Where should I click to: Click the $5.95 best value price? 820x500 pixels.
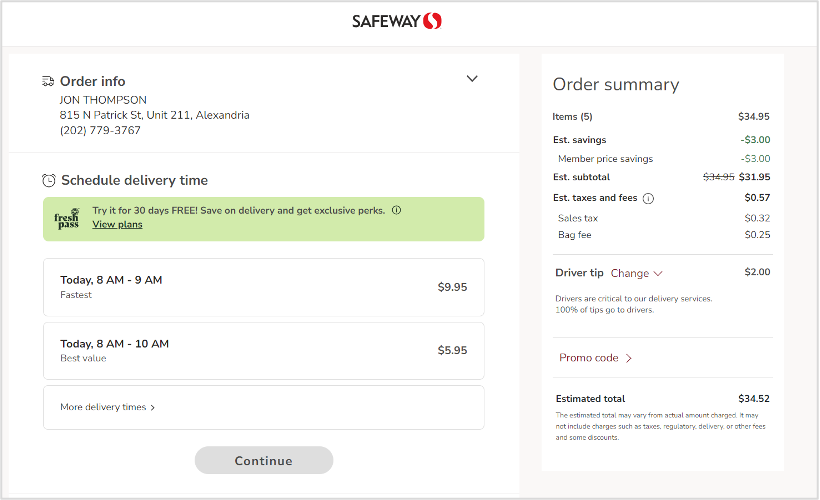coord(452,351)
